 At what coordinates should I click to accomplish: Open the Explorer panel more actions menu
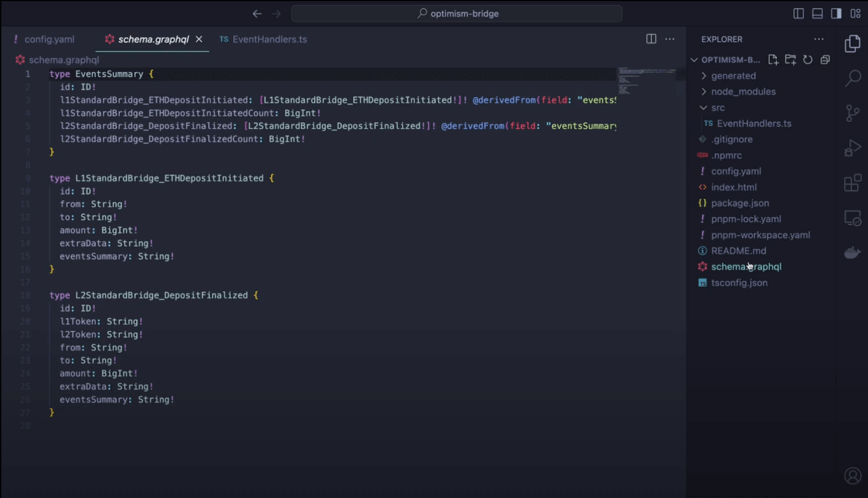pyautogui.click(x=819, y=39)
